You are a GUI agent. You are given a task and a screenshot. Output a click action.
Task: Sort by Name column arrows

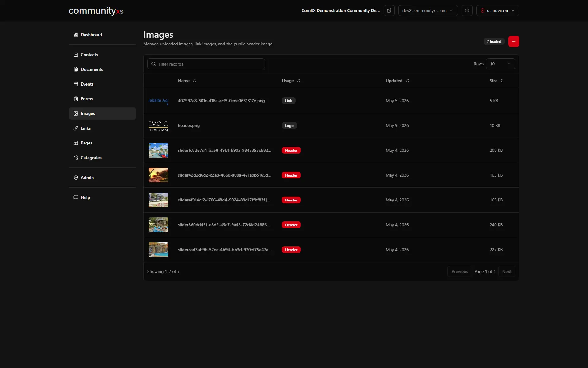(194, 81)
